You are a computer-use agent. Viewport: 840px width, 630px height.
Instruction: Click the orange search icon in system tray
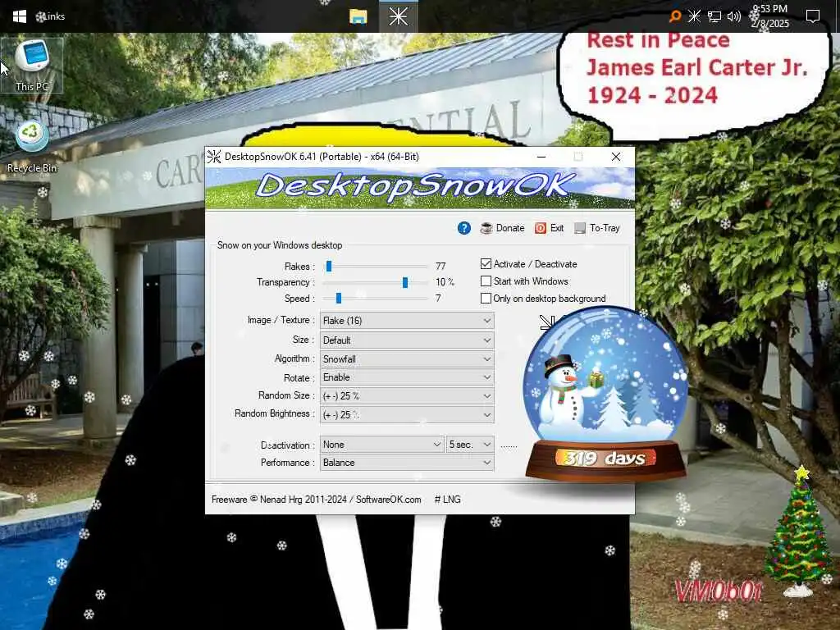675,16
